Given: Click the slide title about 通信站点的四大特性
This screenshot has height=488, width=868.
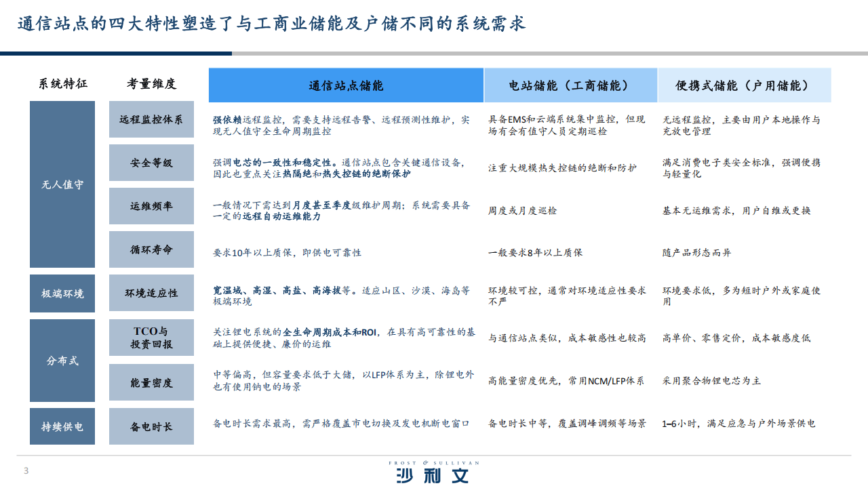Looking at the screenshot, I should 271,24.
